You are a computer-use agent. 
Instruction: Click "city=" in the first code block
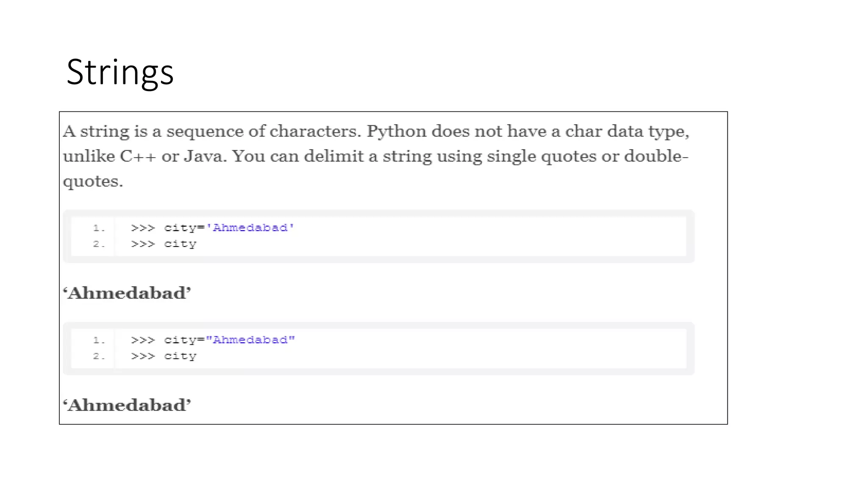coord(184,228)
